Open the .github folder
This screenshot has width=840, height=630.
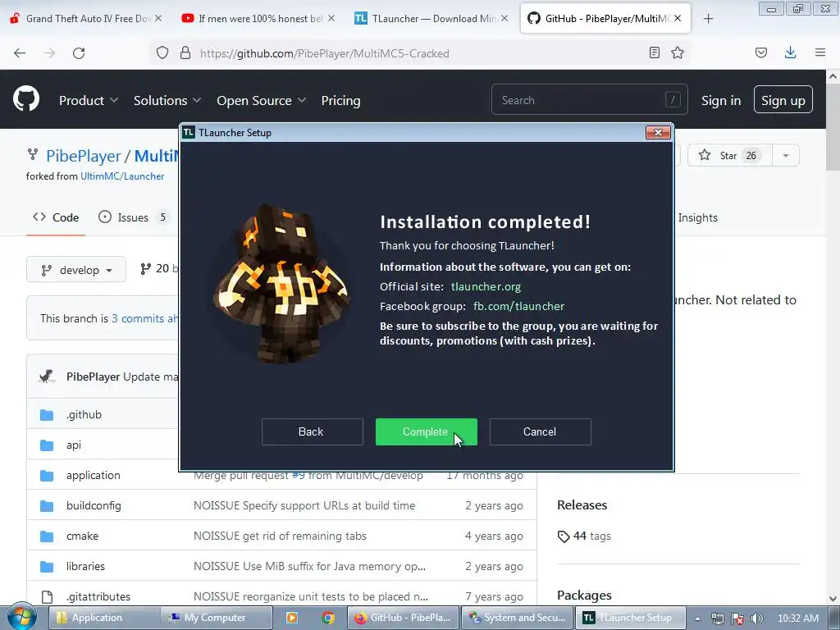[84, 414]
